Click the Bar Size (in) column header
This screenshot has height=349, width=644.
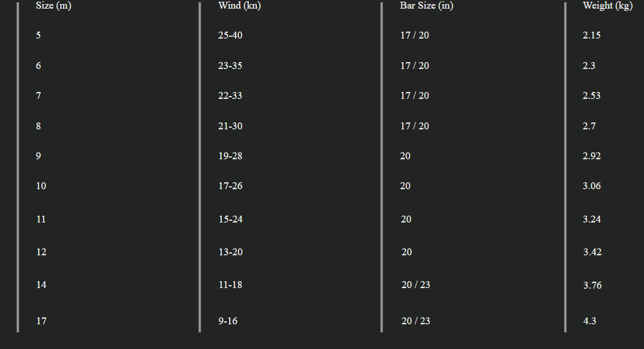426,6
